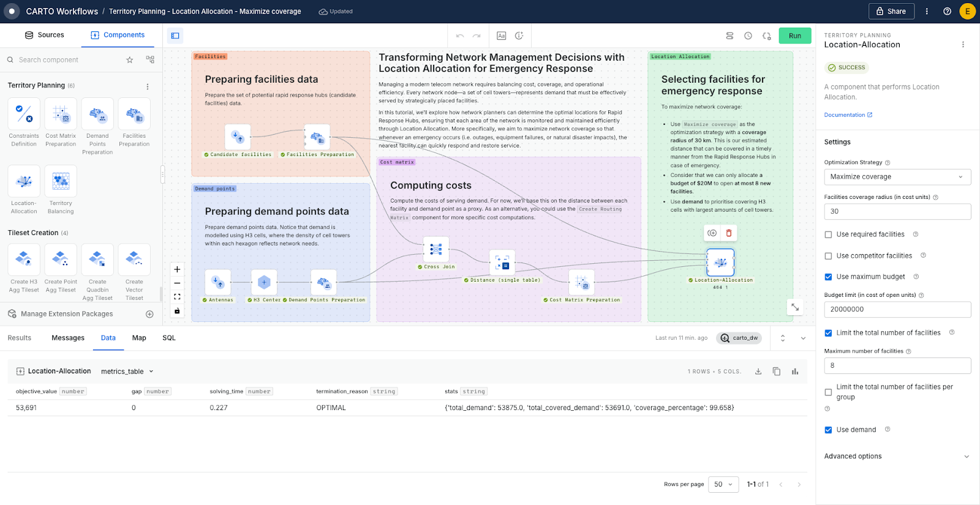Expand the Advanced options section
Screen dimensions: 980x505
(897, 456)
